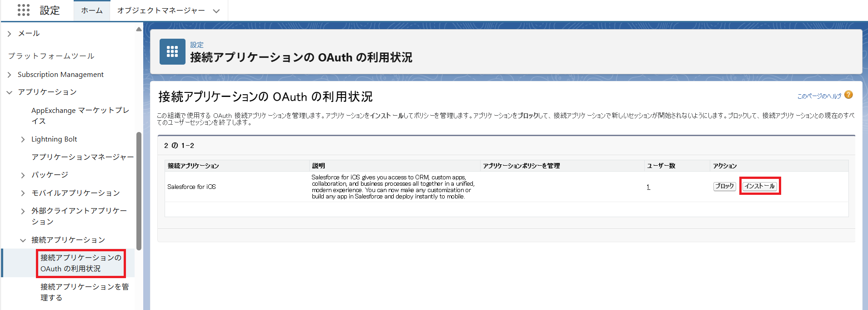Viewport: 868px width, 310px height.
Task: Open the オブジェクトマネージャー tab
Action: tap(161, 10)
